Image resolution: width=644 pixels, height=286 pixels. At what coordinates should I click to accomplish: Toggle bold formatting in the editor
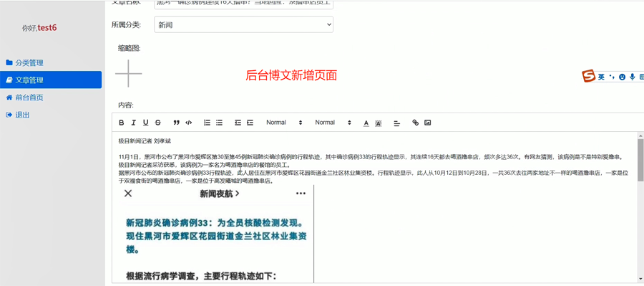pyautogui.click(x=121, y=123)
